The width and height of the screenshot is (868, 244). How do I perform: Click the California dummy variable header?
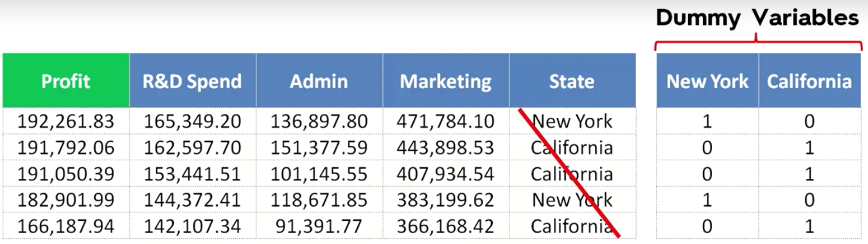[x=810, y=80]
